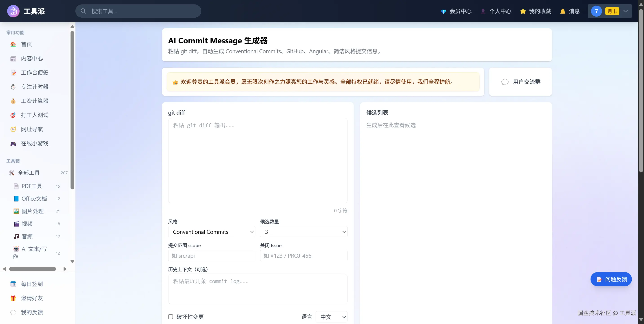Click the 工资计算器 money bag icon
Viewport: 644px width, 324px height.
(x=13, y=101)
